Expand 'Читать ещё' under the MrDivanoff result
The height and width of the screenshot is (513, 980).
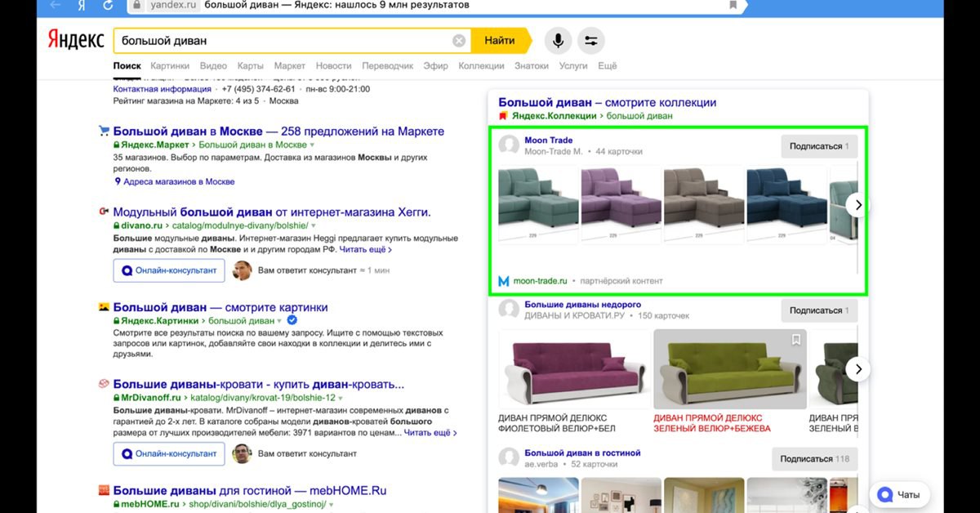(x=430, y=432)
